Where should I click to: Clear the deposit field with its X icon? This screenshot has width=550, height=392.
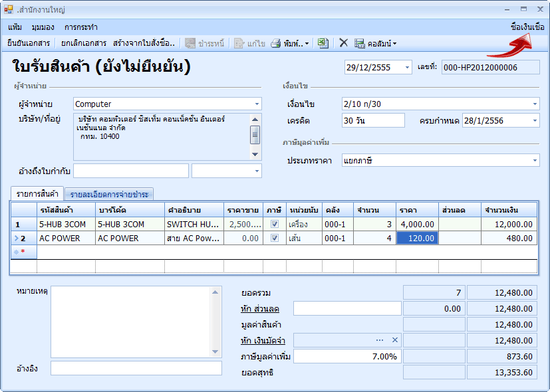pos(394,340)
